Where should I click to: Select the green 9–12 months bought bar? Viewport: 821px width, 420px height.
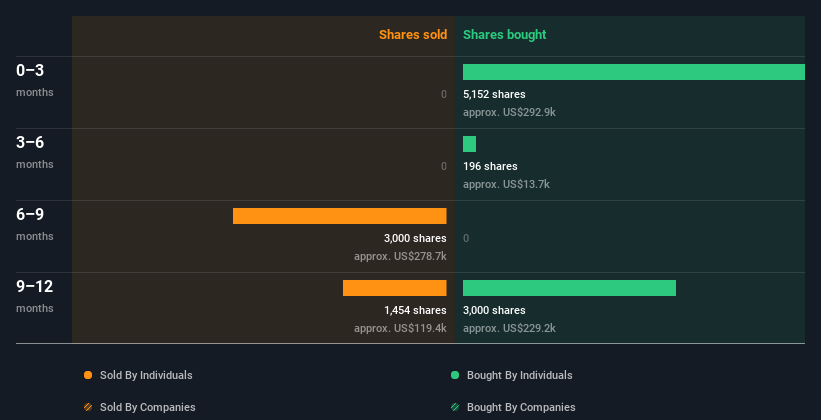tap(569, 288)
